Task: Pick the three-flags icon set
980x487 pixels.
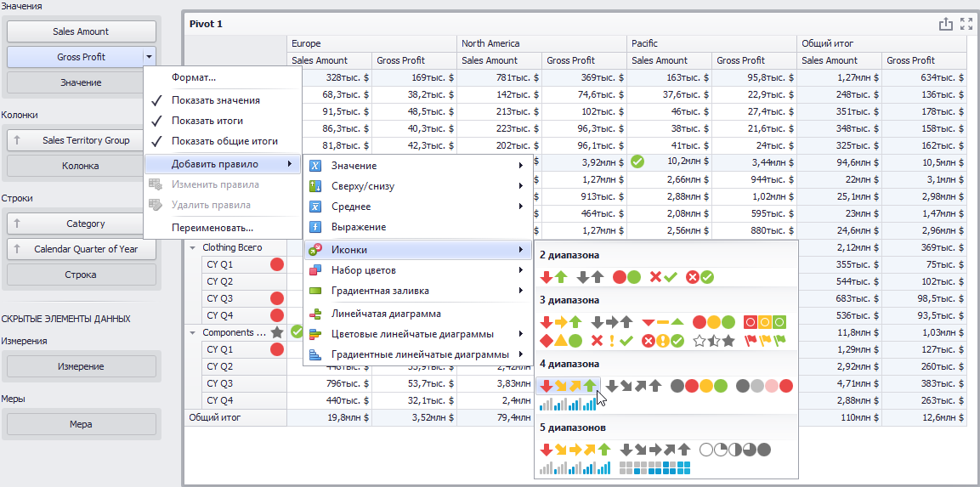Action: tap(763, 341)
